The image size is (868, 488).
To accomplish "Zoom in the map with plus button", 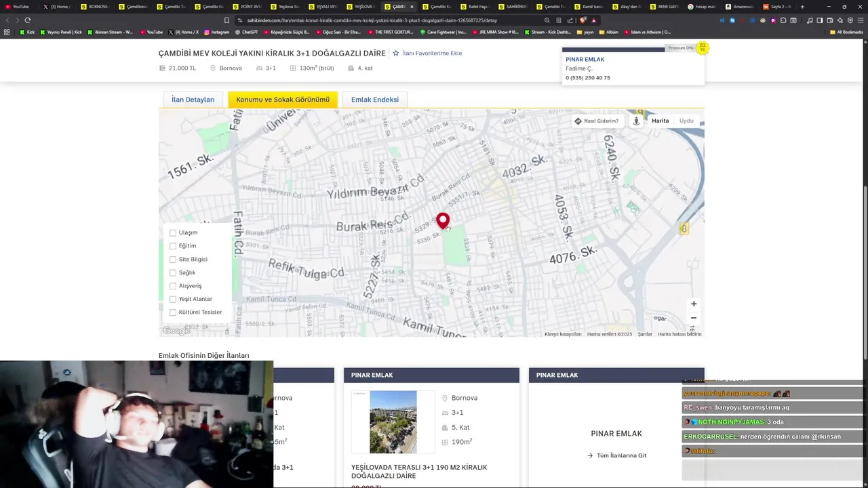I will click(694, 304).
